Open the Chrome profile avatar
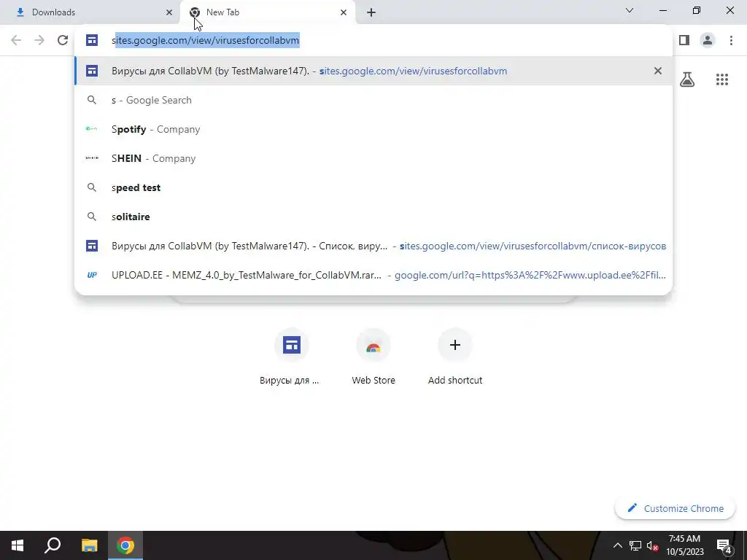Viewport: 747px width, 560px height. tap(708, 40)
